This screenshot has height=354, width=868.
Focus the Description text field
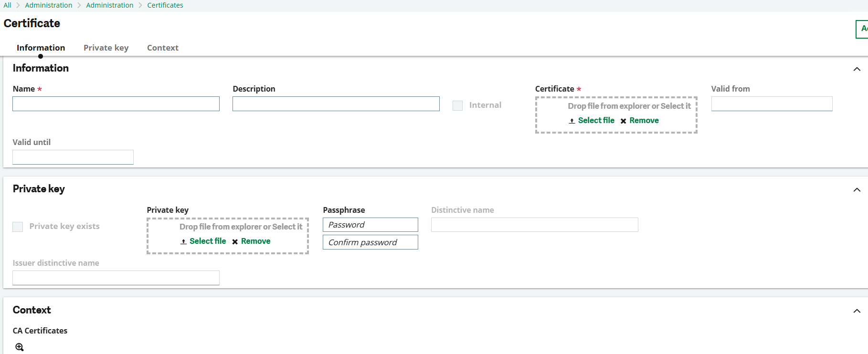(336, 104)
